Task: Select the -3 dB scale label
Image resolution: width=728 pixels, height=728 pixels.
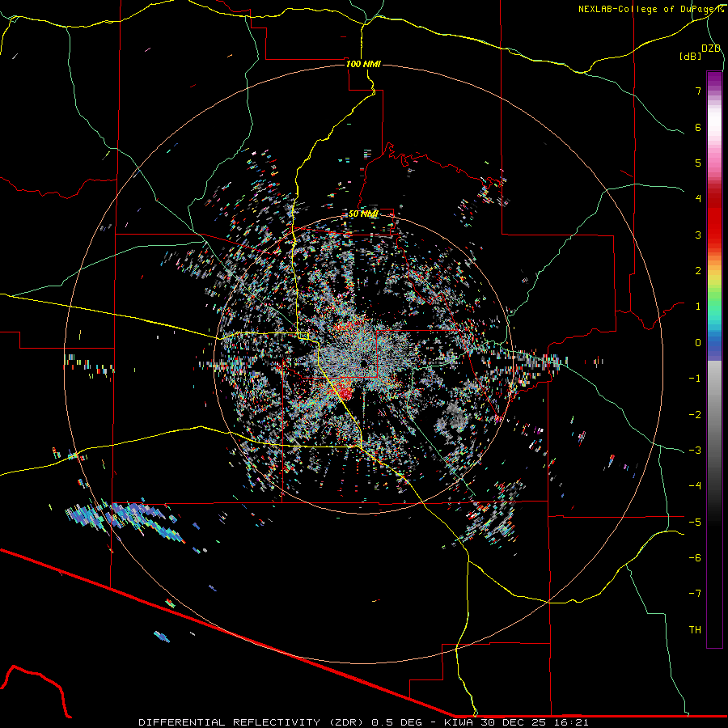Action: (695, 450)
